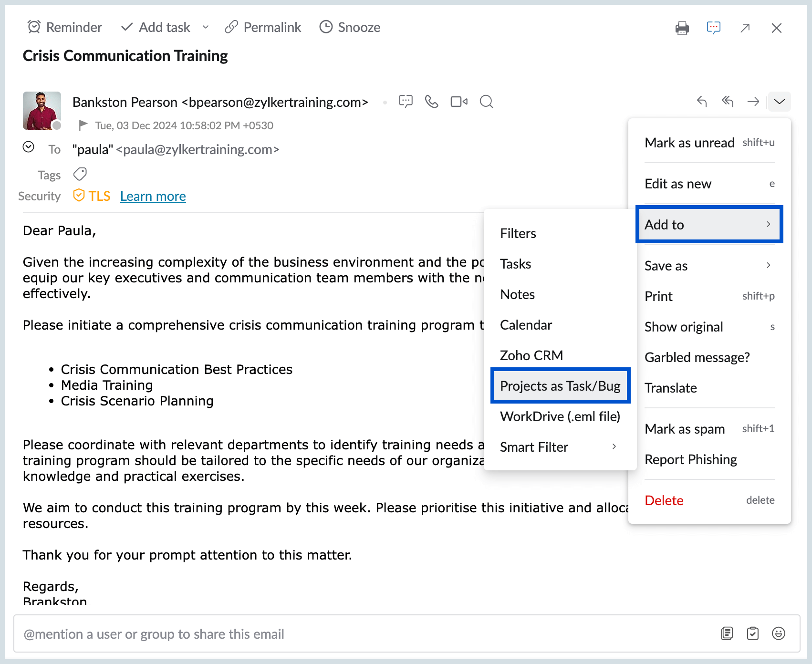Open the TLS Learn more link
Screen dimensions: 812x664
tap(153, 196)
